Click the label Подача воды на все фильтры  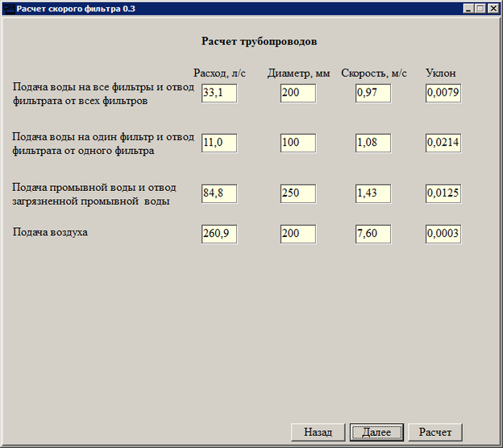click(103, 93)
